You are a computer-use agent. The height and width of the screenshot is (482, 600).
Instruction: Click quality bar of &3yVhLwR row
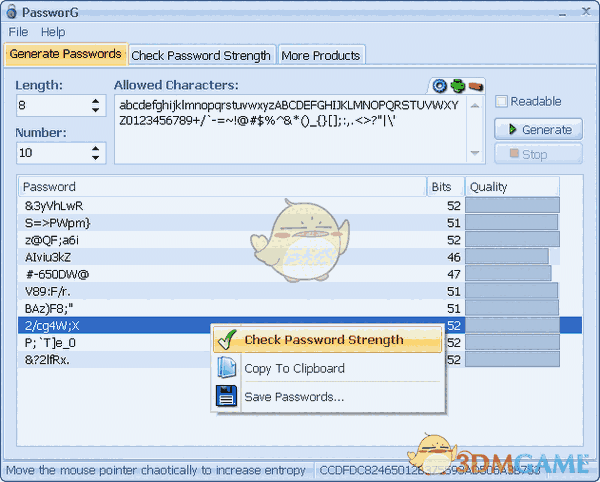pos(512,206)
